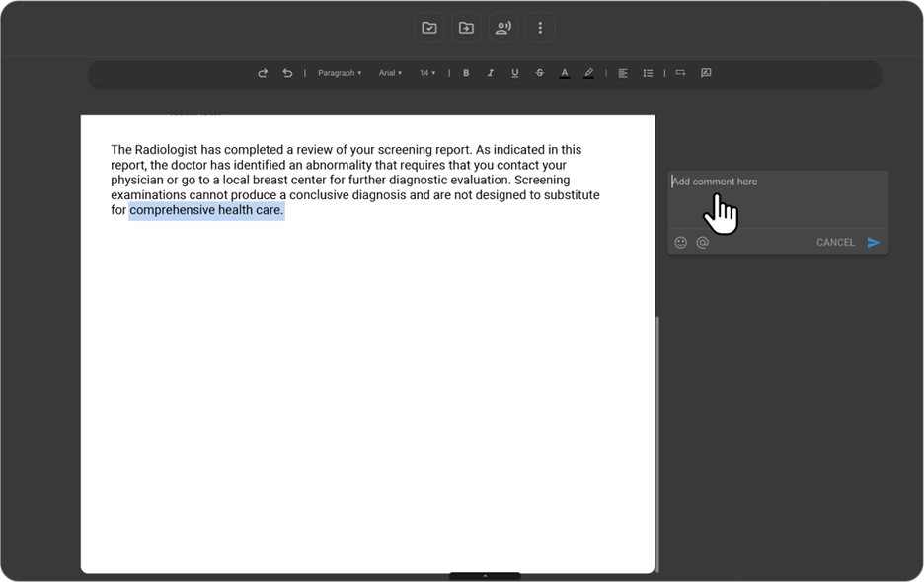
Task: Open the text color picker
Action: (564, 73)
